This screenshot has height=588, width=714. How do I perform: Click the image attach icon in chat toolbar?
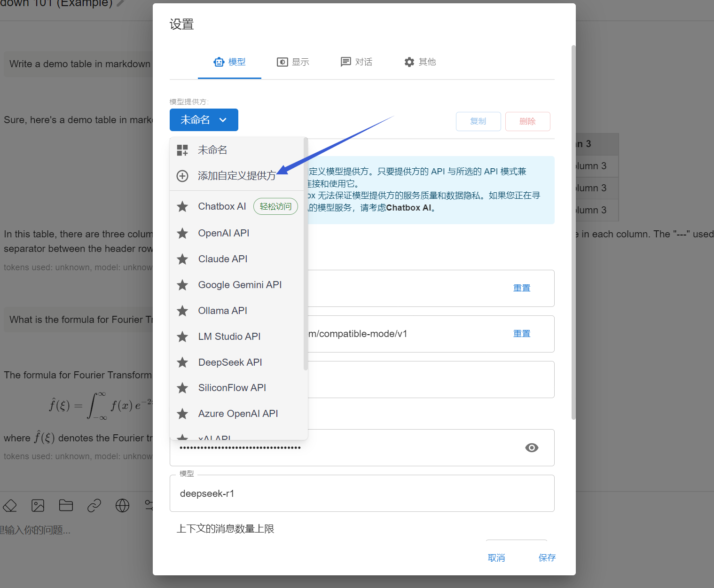pos(38,506)
